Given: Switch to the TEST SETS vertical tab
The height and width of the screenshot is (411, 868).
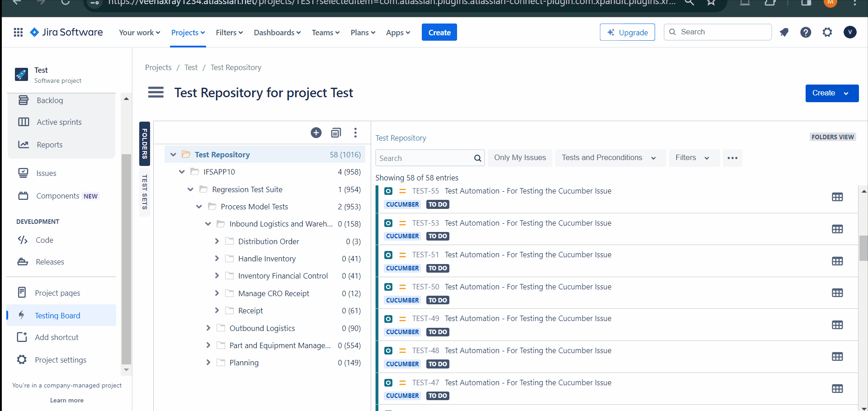Looking at the screenshot, I should [144, 192].
